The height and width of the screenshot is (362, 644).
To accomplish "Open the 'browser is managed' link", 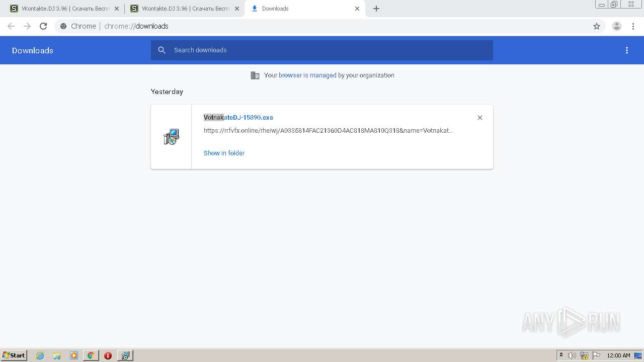I will click(307, 75).
